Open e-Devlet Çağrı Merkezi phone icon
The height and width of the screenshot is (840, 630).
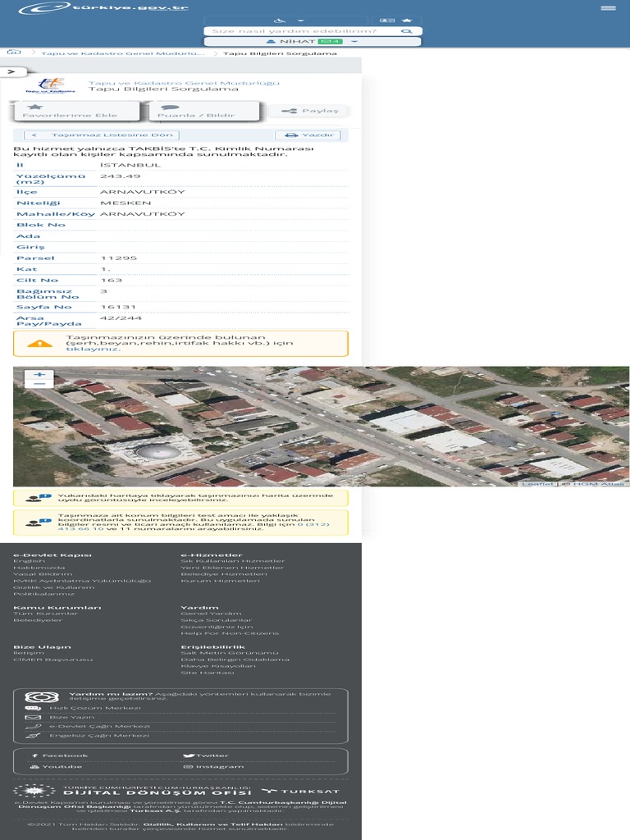33,727
